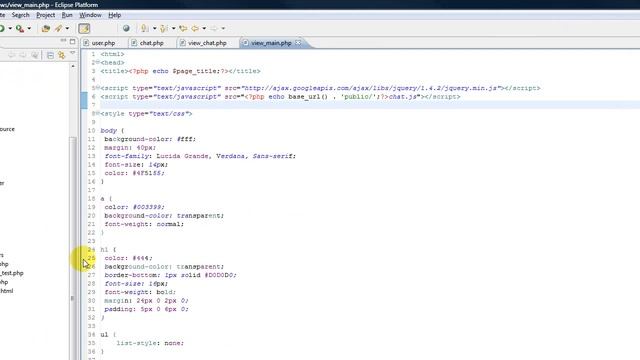Screen dimensions: 640x360
Task: Close the view_main.php tab
Action: pos(298,42)
